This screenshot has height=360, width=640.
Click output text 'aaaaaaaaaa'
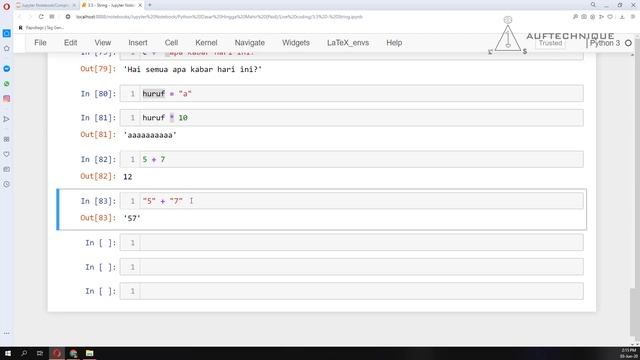[x=150, y=135]
